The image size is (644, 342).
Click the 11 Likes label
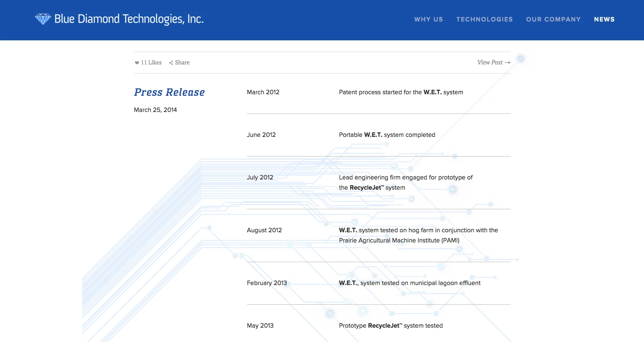151,63
